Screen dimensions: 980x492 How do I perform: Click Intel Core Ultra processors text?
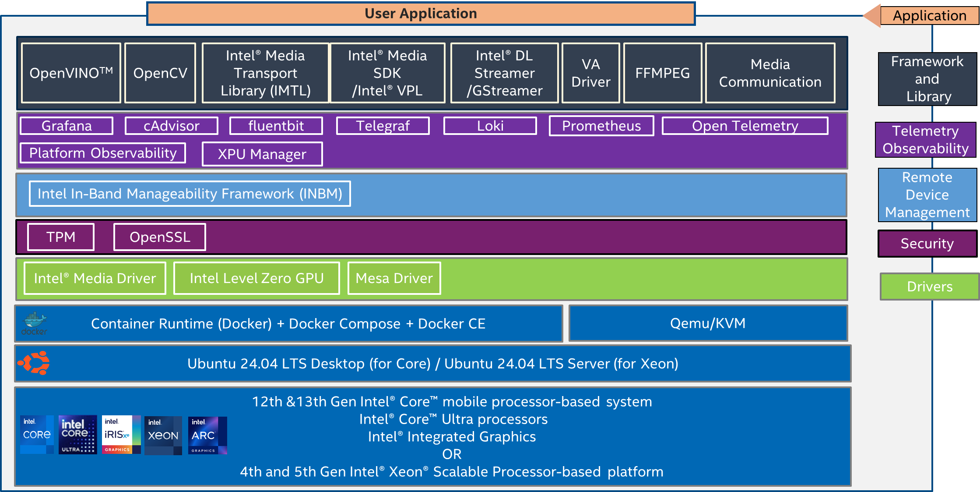453,419
